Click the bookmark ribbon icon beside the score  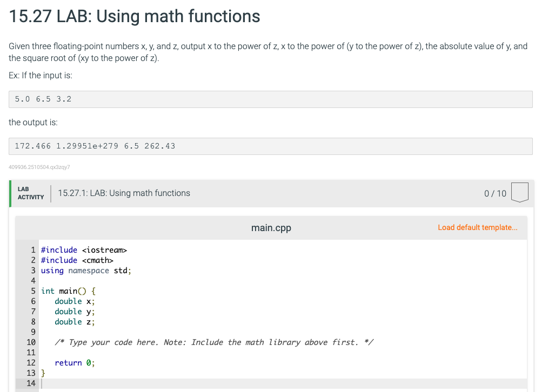point(519,193)
